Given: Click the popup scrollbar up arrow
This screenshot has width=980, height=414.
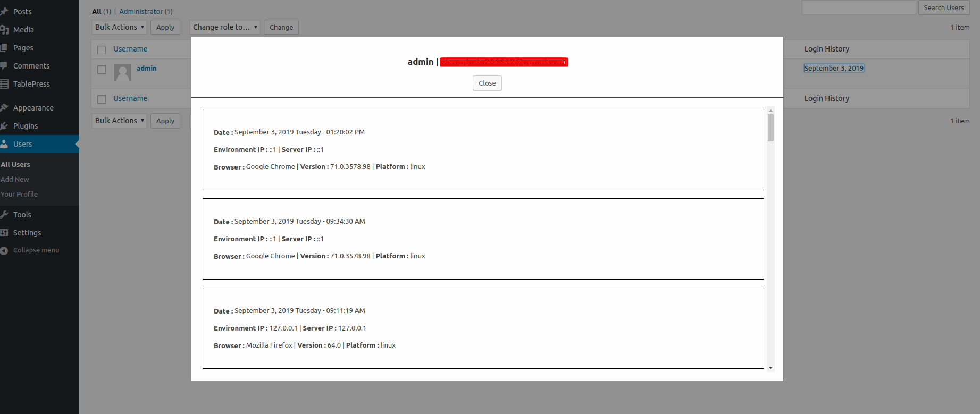Looking at the screenshot, I should (770, 111).
